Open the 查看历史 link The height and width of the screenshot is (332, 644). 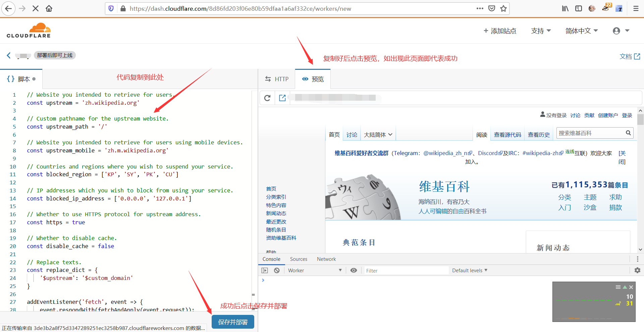(539, 135)
